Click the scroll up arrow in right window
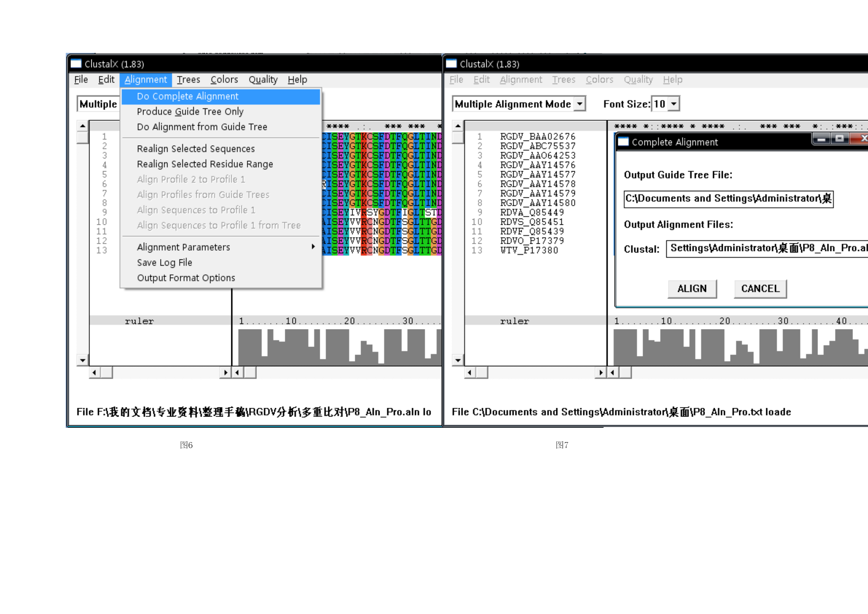868x614 pixels. (458, 126)
